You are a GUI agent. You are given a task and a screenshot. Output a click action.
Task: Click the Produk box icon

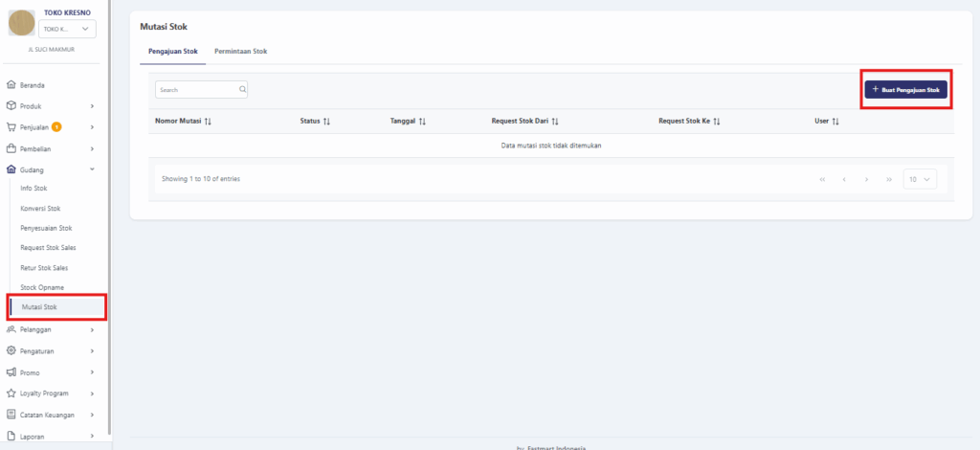coord(11,106)
